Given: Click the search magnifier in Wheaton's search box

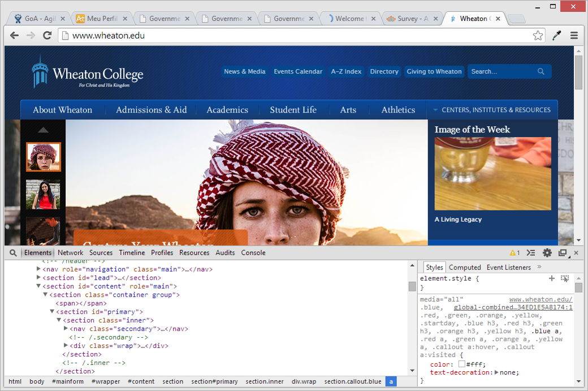Looking at the screenshot, I should pos(541,71).
